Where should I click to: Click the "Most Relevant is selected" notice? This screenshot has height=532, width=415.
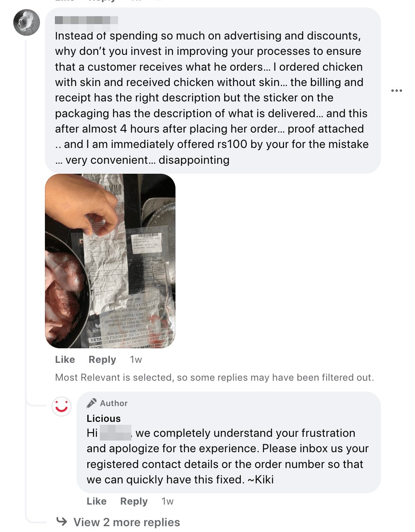point(214,377)
